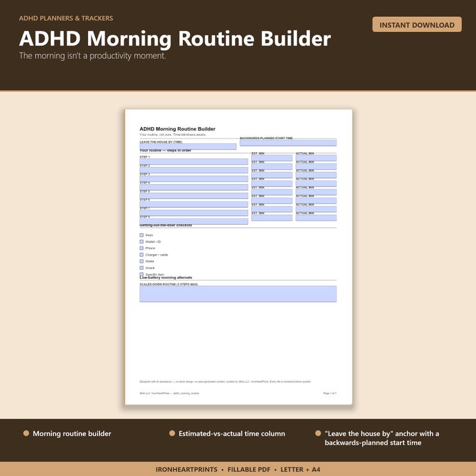
Task: Check the Charger / cable box
Action: tap(141, 255)
